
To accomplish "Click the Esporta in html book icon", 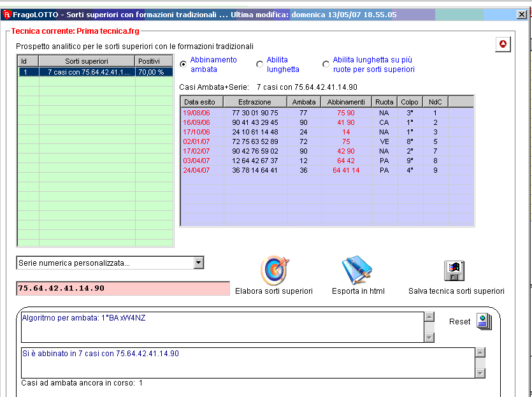I will (357, 271).
